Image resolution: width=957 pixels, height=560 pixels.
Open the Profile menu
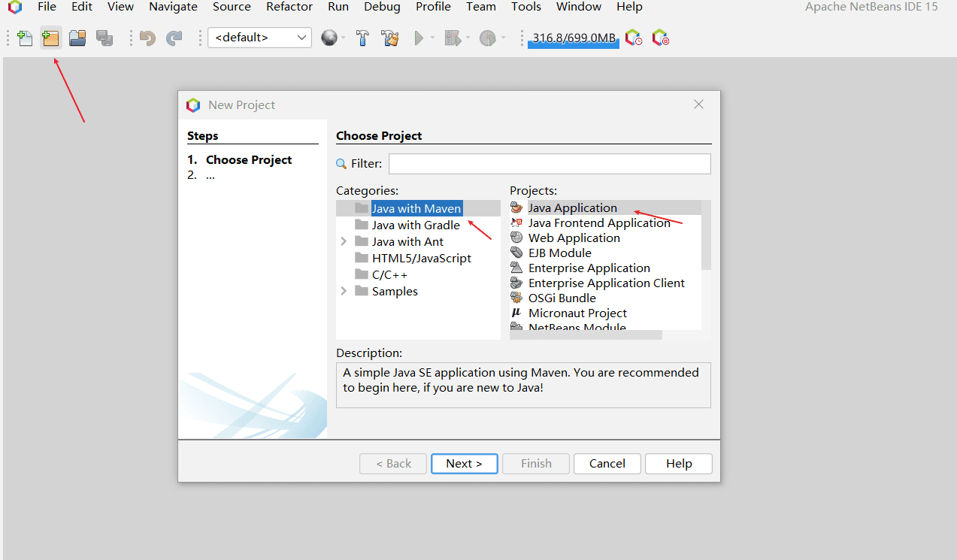433,7
